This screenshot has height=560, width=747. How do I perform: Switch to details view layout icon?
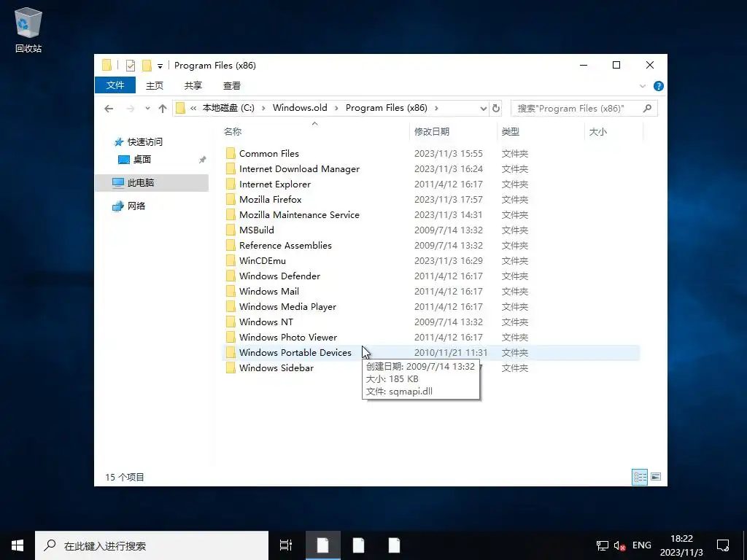coord(640,477)
